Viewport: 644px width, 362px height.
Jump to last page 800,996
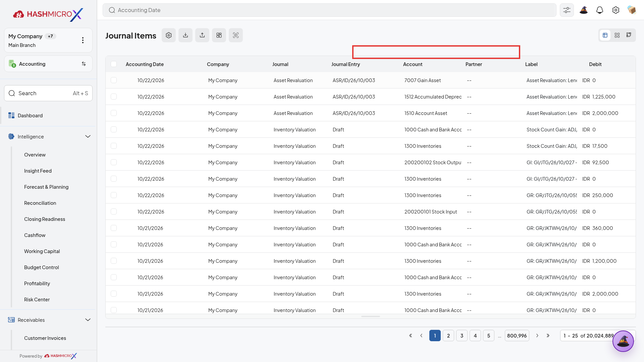[517, 336]
